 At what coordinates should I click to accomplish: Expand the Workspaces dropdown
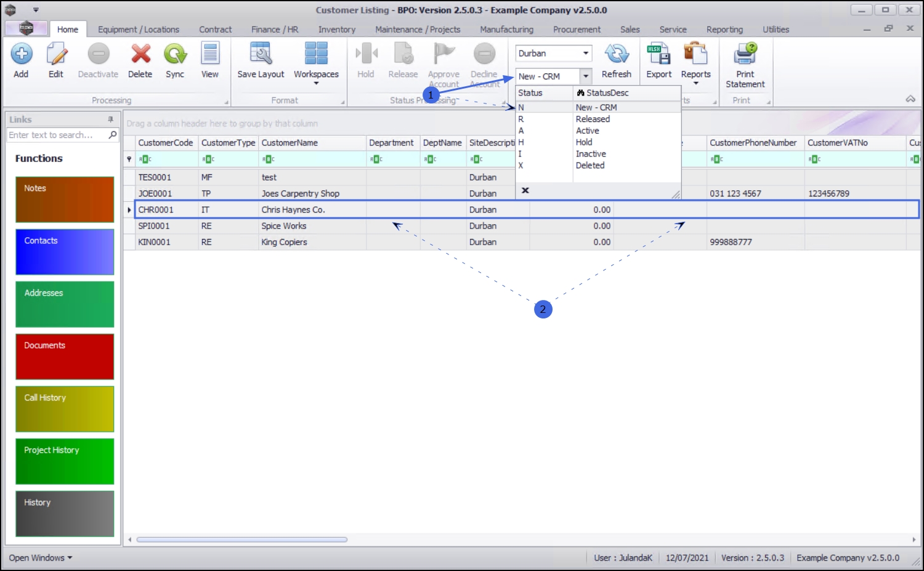(316, 83)
